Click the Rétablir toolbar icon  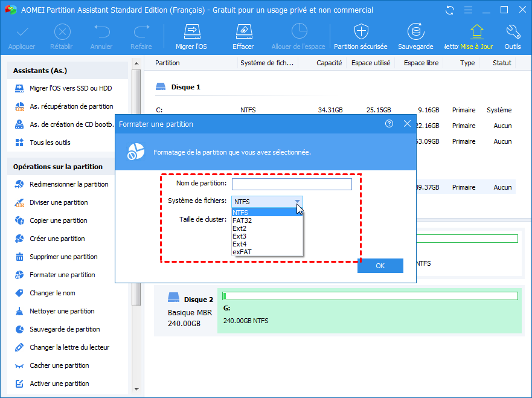point(62,32)
